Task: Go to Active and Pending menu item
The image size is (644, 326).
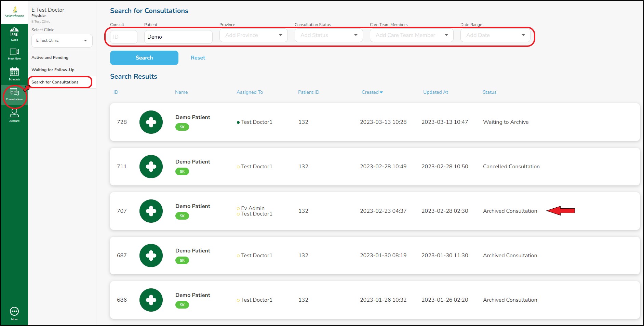Action: [50, 57]
